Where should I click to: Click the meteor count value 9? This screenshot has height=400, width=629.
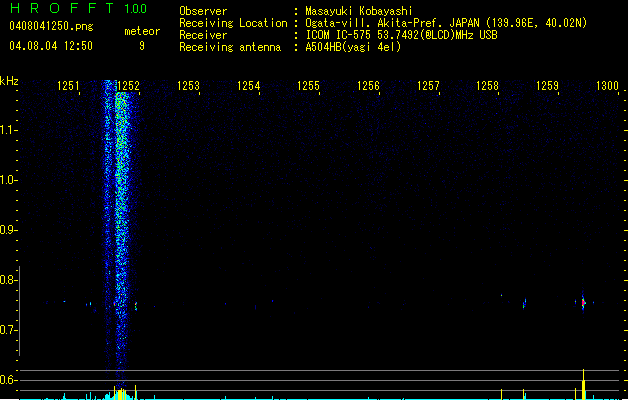142,46
